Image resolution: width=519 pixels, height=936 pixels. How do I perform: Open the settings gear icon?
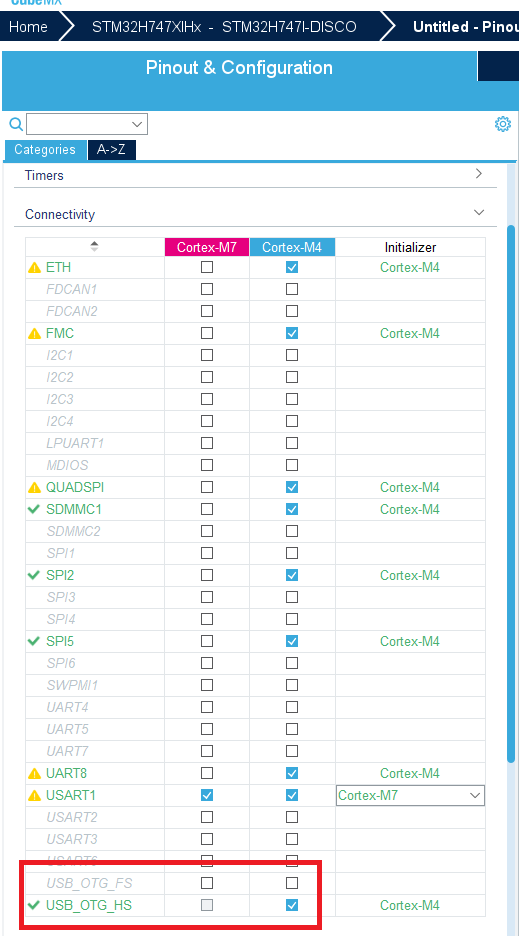tap(503, 124)
